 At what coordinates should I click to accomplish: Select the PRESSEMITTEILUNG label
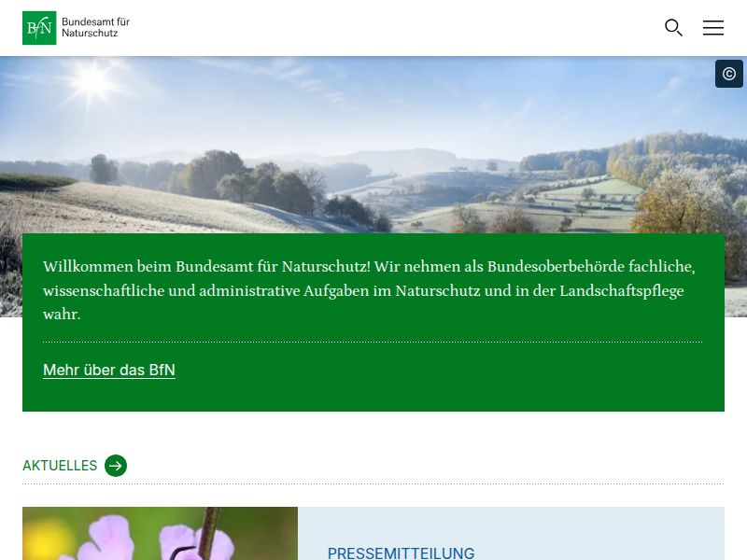pos(401,553)
